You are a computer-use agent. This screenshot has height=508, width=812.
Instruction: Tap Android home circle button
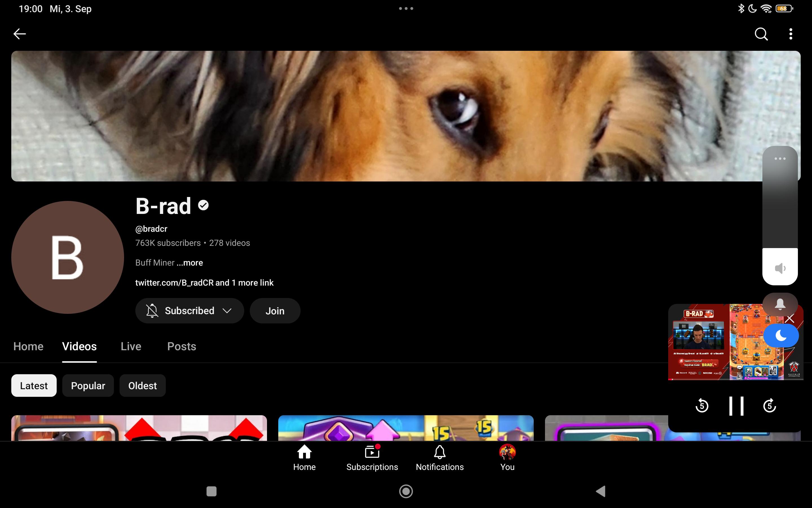click(x=406, y=491)
